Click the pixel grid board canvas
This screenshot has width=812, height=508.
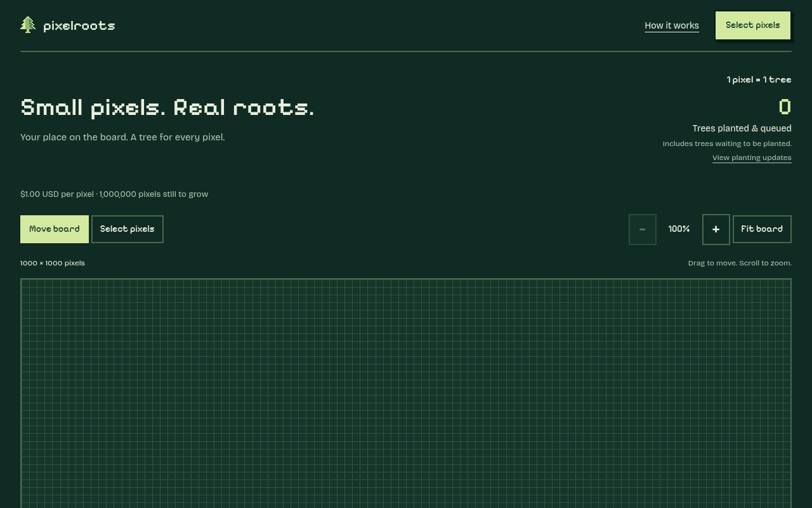click(x=406, y=393)
